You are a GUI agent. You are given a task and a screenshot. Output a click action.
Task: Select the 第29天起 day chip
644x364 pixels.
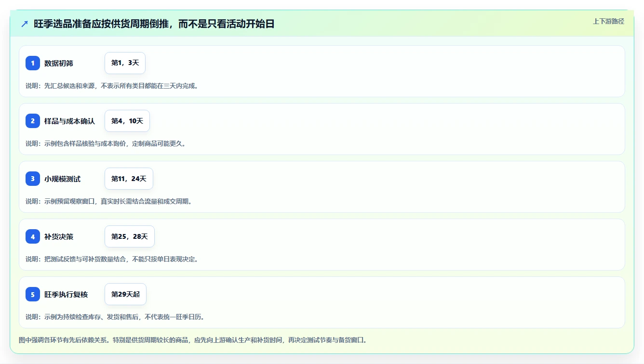[x=125, y=294]
